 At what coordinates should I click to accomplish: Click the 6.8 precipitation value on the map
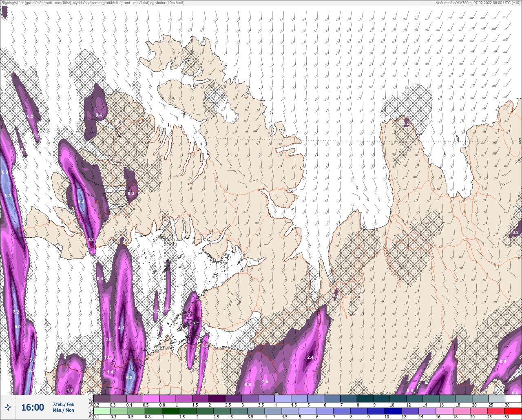[129, 378]
